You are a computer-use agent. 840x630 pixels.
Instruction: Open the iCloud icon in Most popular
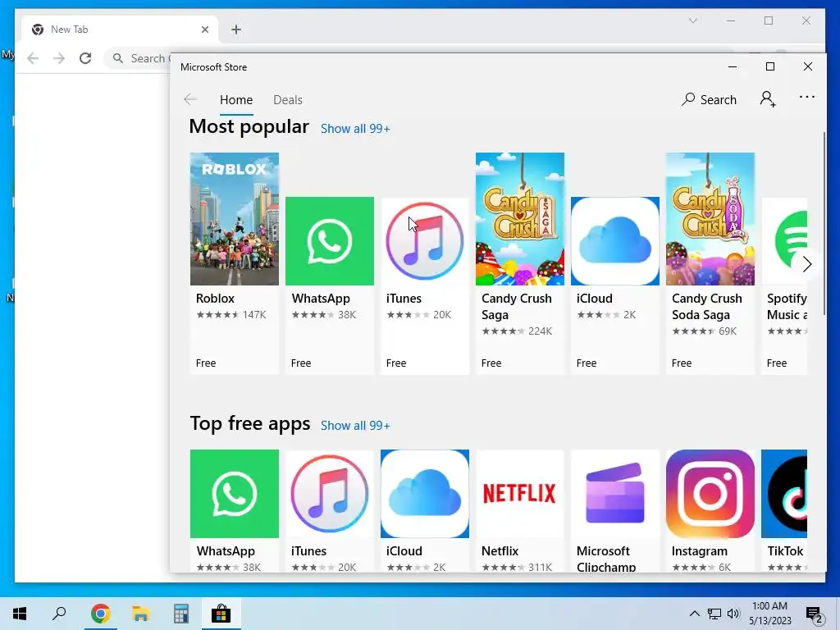click(615, 241)
